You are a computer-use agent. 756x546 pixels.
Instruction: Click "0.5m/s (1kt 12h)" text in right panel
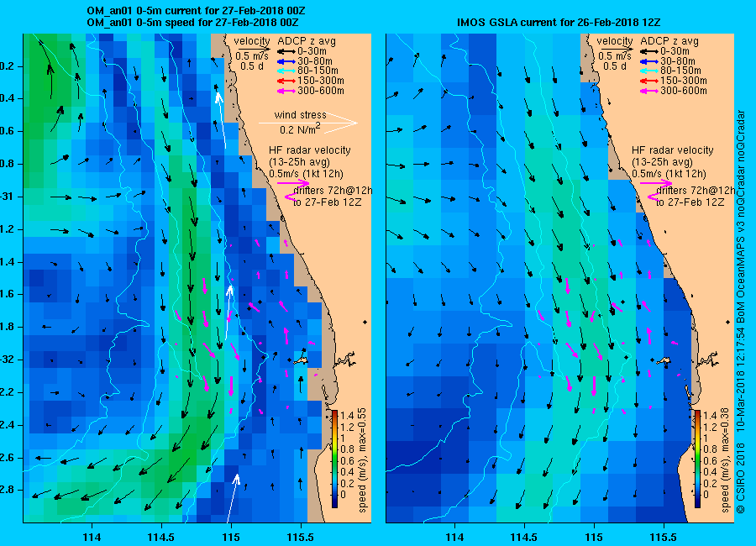669,174
